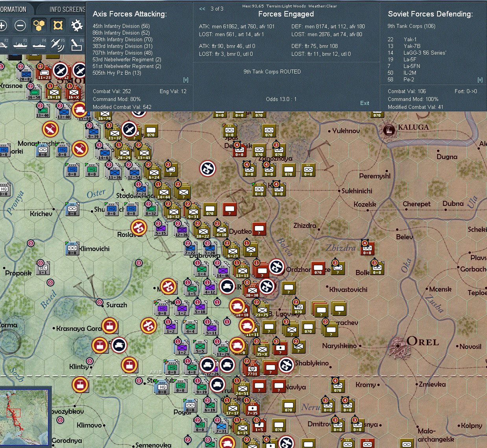Select Soviet infantry counter 16=X
This screenshot has width=487, height=448.
[x=74, y=93]
